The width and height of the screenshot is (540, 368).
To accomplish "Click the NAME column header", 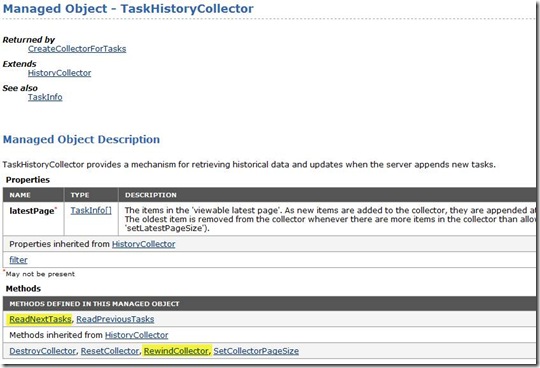I will tap(20, 195).
